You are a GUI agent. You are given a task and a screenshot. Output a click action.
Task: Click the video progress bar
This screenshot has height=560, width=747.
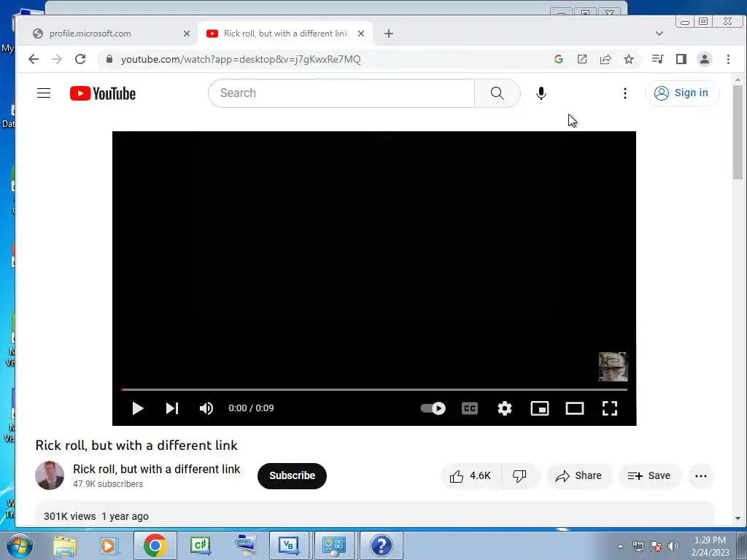(x=374, y=389)
